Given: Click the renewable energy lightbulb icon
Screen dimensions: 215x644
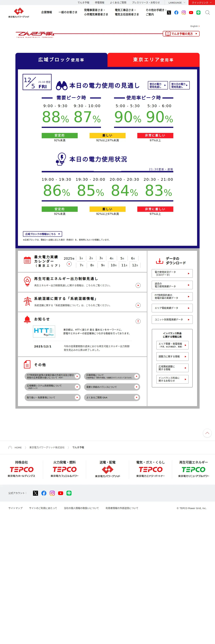Looking at the screenshot, I should [x=27, y=281].
